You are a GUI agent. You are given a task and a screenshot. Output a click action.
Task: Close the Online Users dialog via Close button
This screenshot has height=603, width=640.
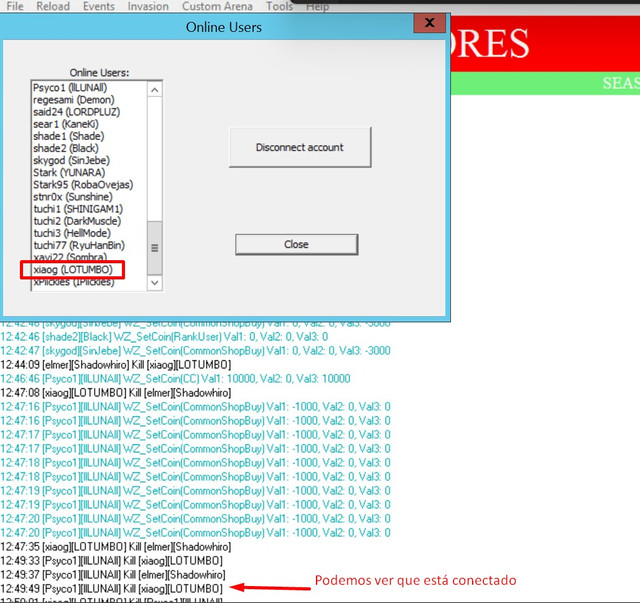click(x=296, y=244)
